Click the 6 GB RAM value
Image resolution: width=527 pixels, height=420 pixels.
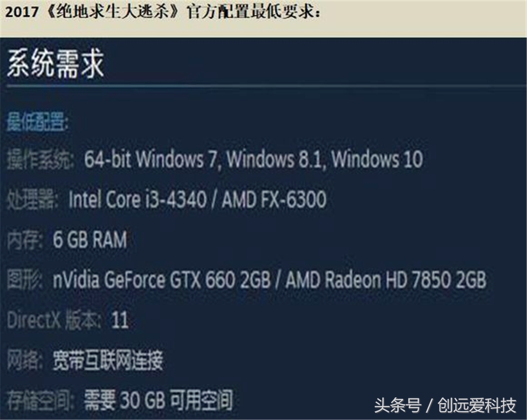point(90,240)
